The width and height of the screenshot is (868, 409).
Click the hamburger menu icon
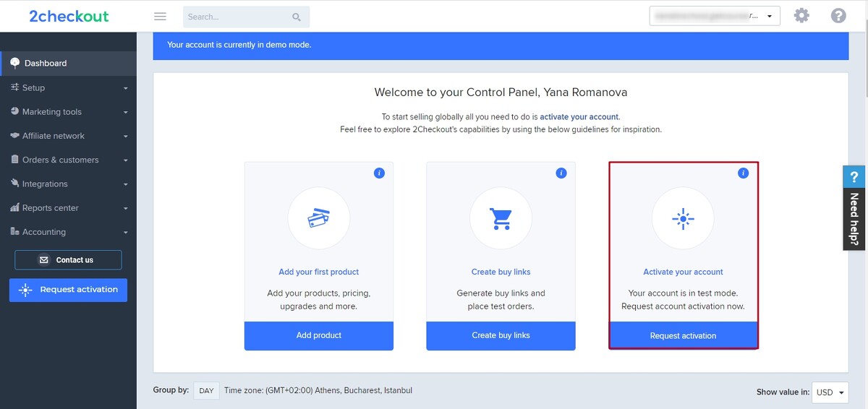161,17
